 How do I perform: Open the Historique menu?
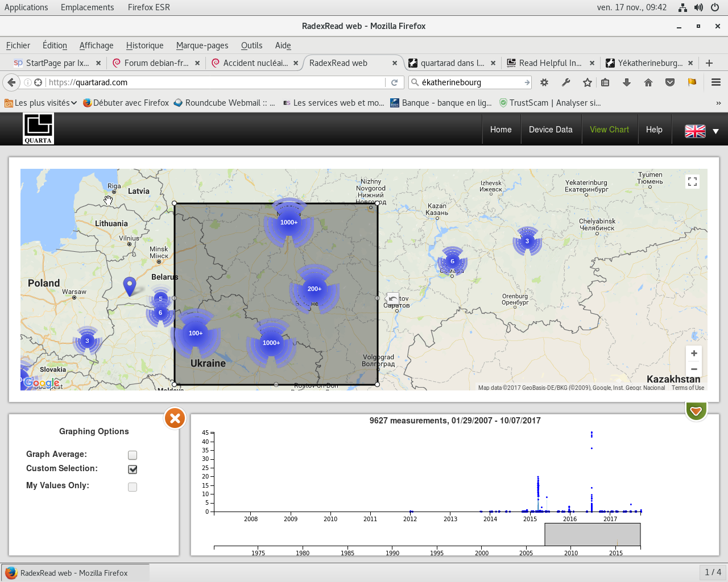pos(144,45)
